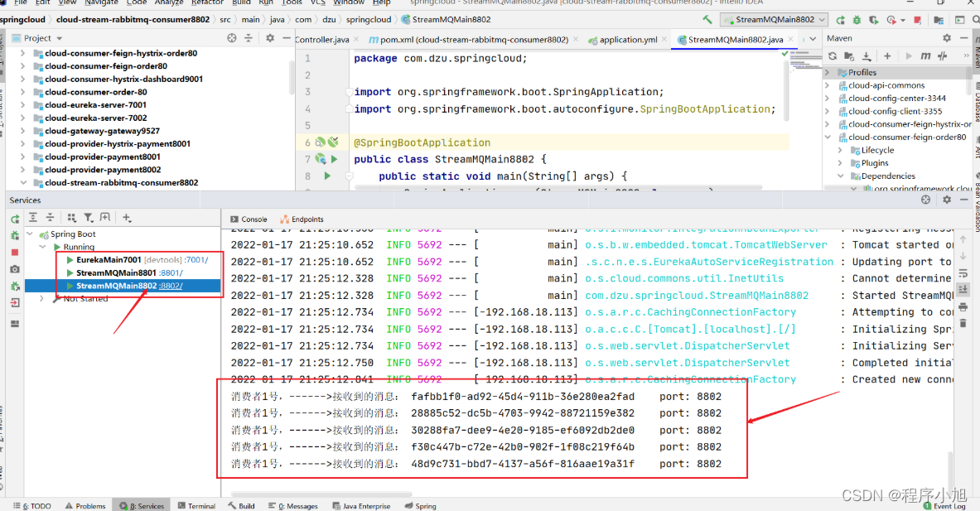Open the Services filter options
The image size is (980, 511).
[x=89, y=217]
